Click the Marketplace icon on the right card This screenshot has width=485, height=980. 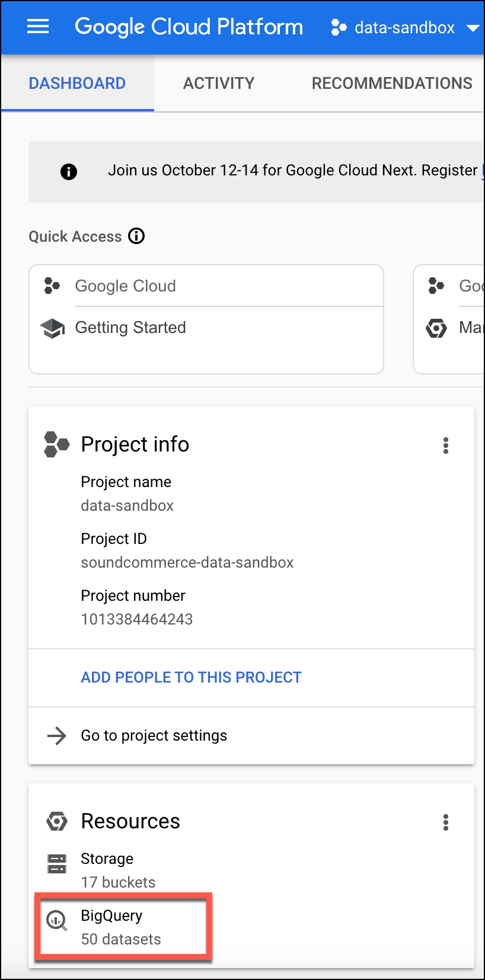click(x=436, y=328)
